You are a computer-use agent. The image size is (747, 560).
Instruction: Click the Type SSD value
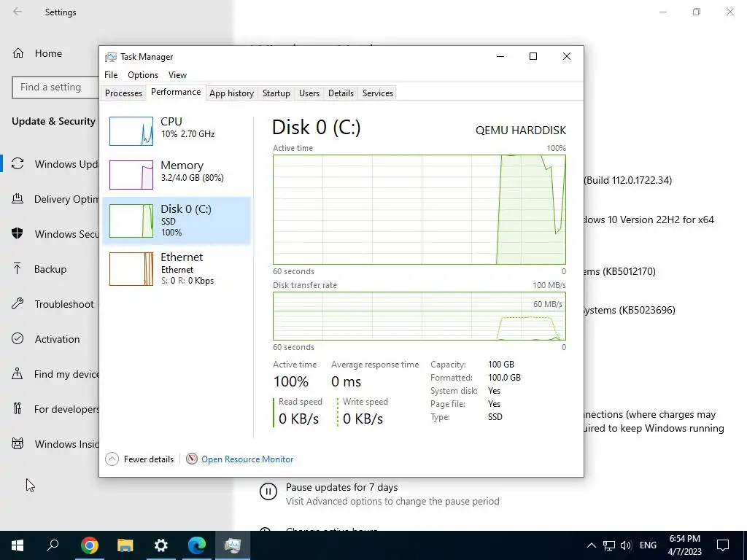pyautogui.click(x=495, y=416)
